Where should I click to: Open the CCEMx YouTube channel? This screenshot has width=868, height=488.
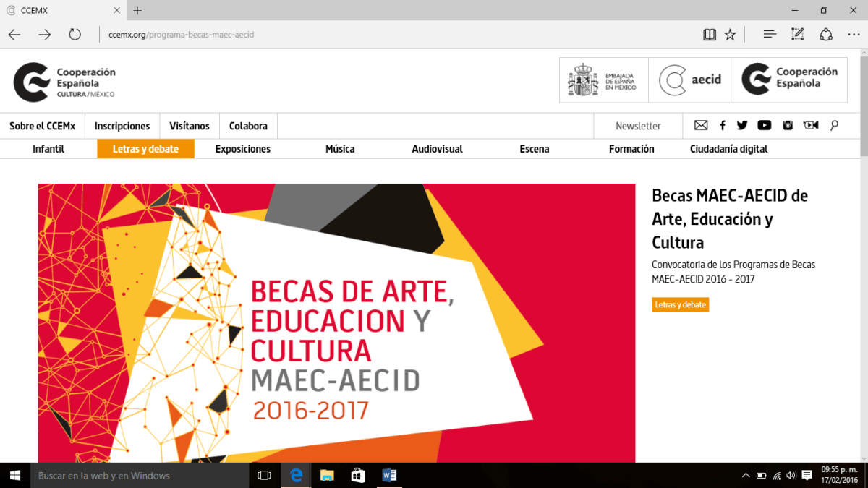click(765, 126)
